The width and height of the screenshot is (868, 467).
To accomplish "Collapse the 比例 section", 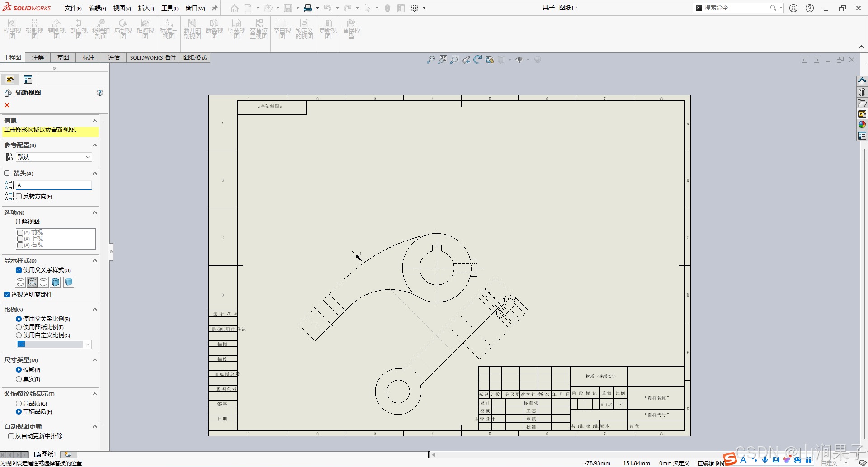I will click(95, 309).
